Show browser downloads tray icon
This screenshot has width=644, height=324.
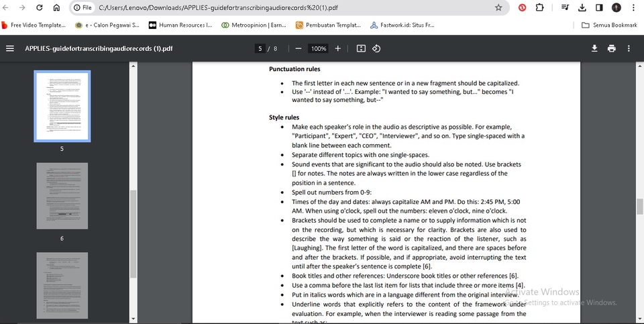pos(582,7)
